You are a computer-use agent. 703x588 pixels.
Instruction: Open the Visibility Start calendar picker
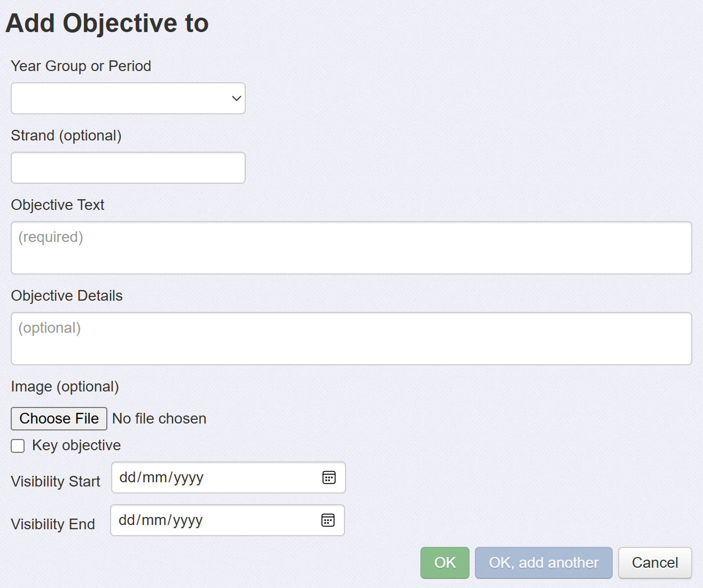pyautogui.click(x=329, y=477)
